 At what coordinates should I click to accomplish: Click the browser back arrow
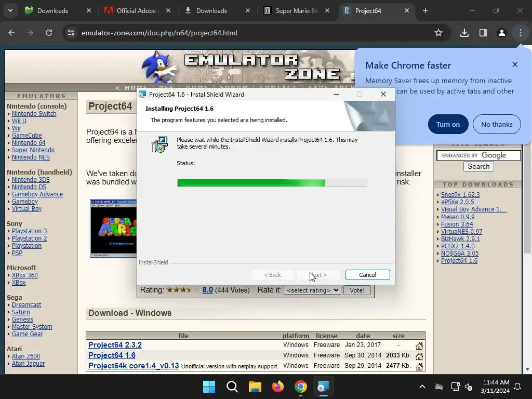(11, 33)
